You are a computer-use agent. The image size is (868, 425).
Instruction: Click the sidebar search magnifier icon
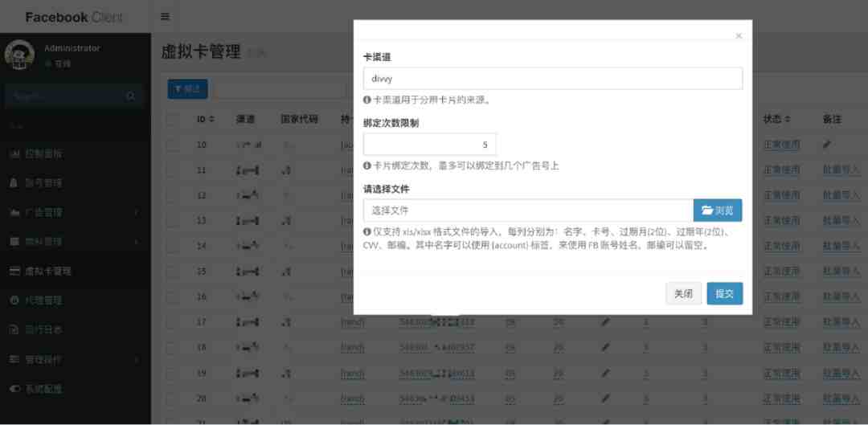point(131,96)
